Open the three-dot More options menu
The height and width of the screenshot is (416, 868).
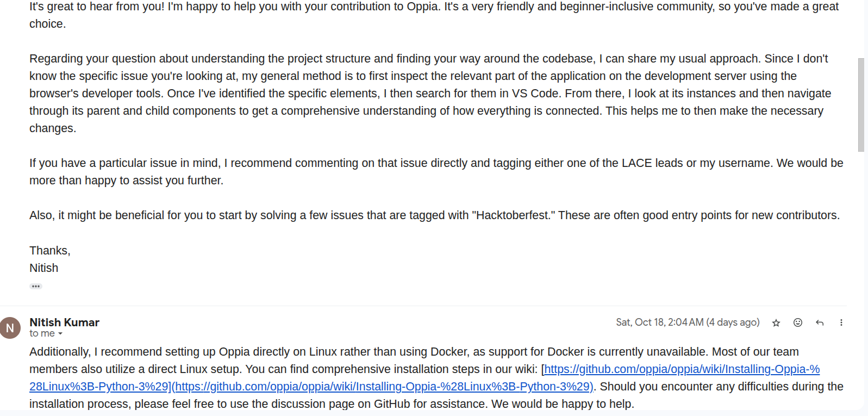click(x=841, y=323)
